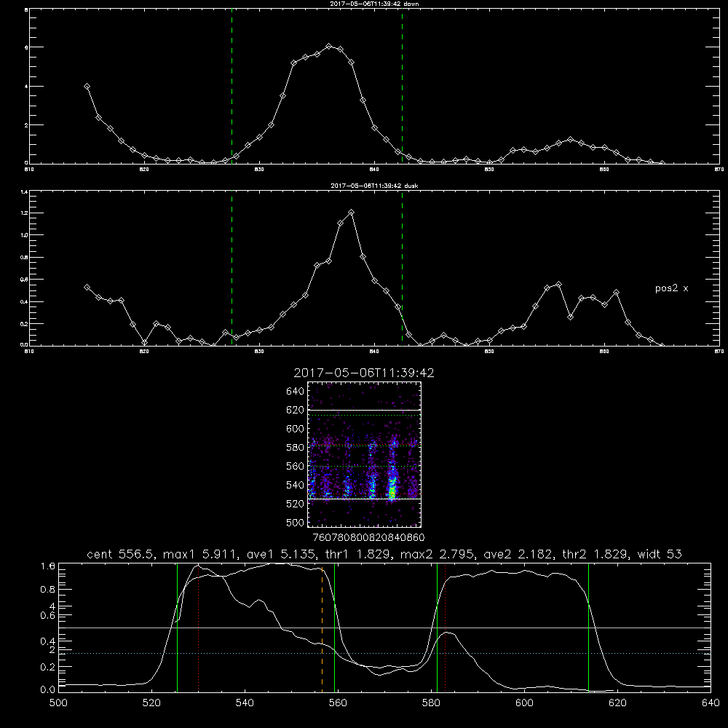
Task: Click the red dotted line near 583 in bottom plot
Action: click(446, 628)
